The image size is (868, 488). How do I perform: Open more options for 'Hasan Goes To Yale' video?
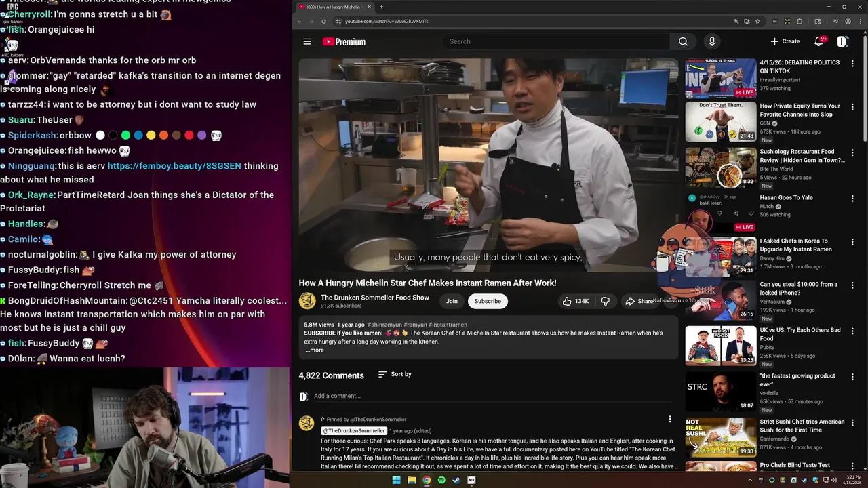point(852,199)
